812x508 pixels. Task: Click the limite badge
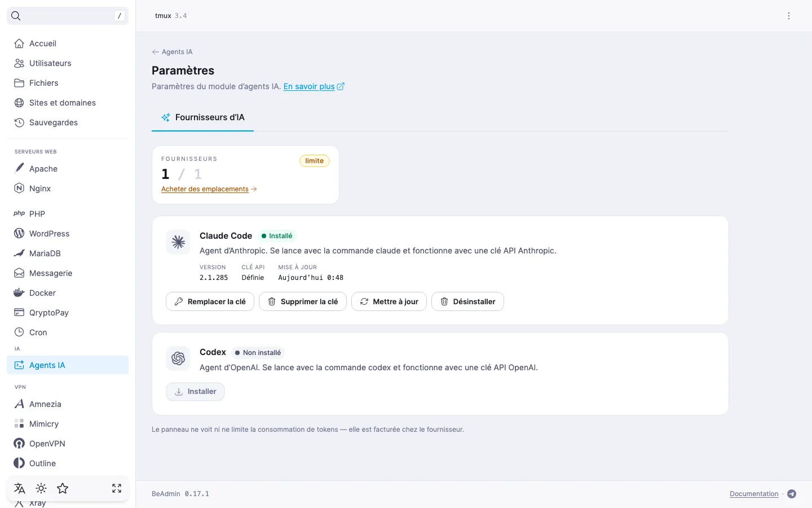(315, 161)
